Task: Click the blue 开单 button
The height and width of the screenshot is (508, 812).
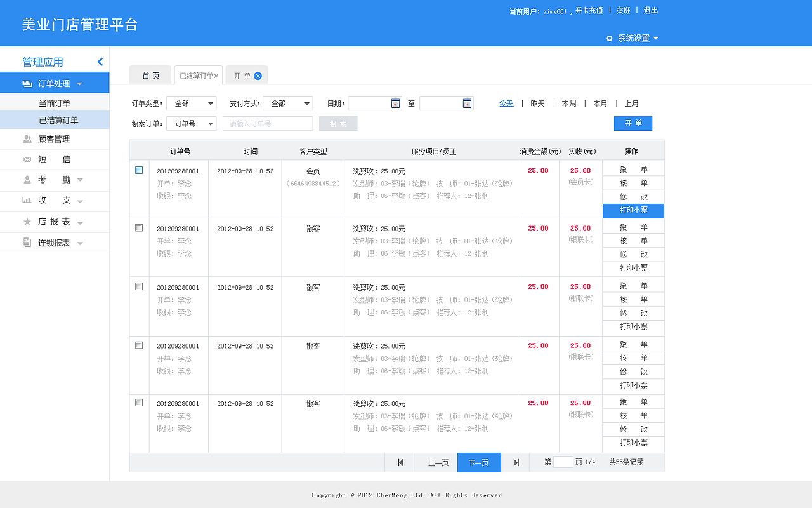Action: (x=633, y=123)
